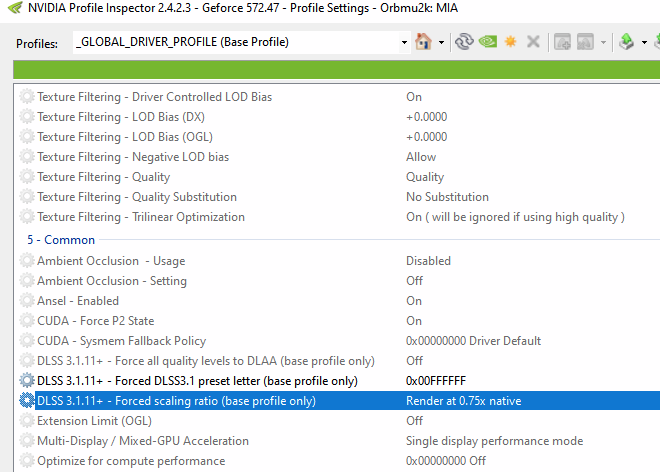Click the 'No Substitution' value

[x=447, y=197]
